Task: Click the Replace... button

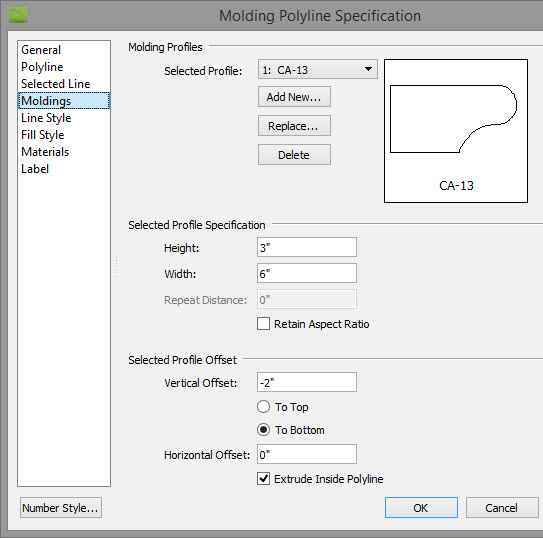Action: 294,126
